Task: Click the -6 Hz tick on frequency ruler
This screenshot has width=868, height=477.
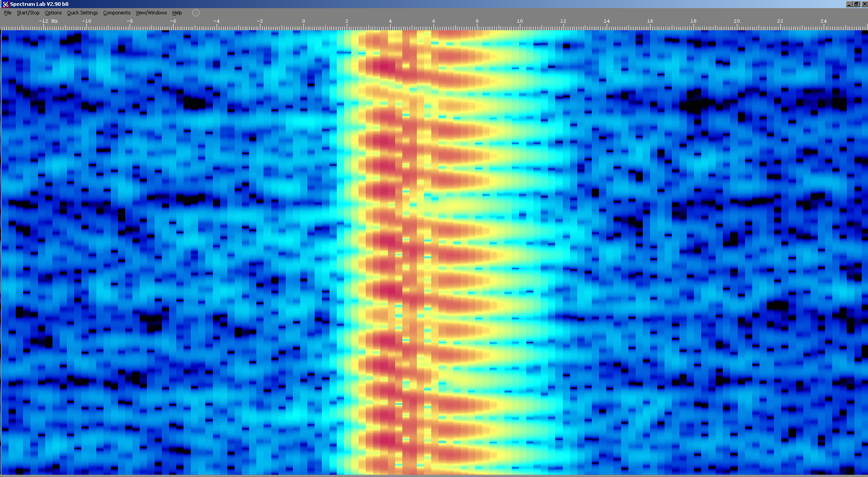Action: 173,22
